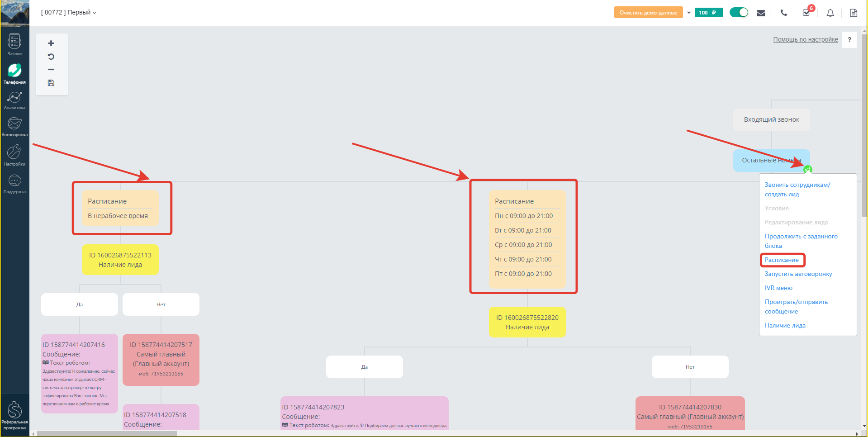The width and height of the screenshot is (868, 437).
Task: Open message block ID 158774414207823
Action: [x=365, y=413]
